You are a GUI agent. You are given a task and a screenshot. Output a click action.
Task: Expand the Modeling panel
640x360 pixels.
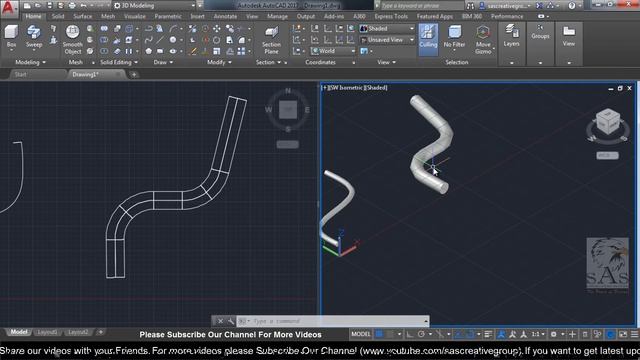[30, 62]
